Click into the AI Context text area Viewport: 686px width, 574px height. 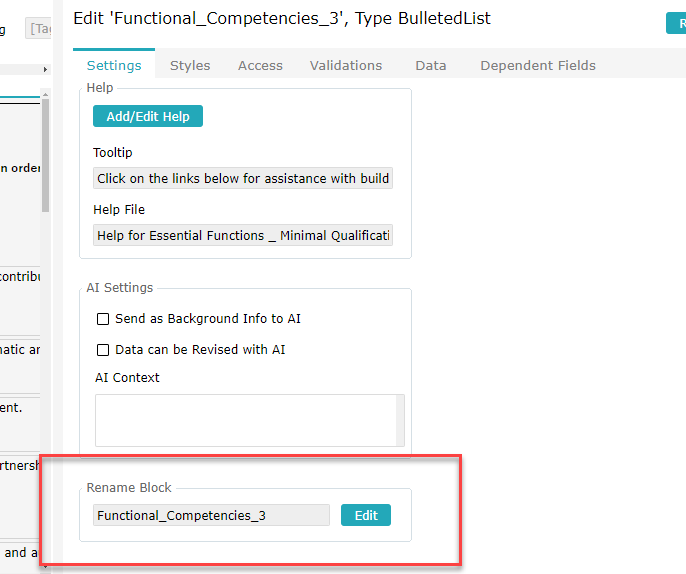pyautogui.click(x=246, y=420)
